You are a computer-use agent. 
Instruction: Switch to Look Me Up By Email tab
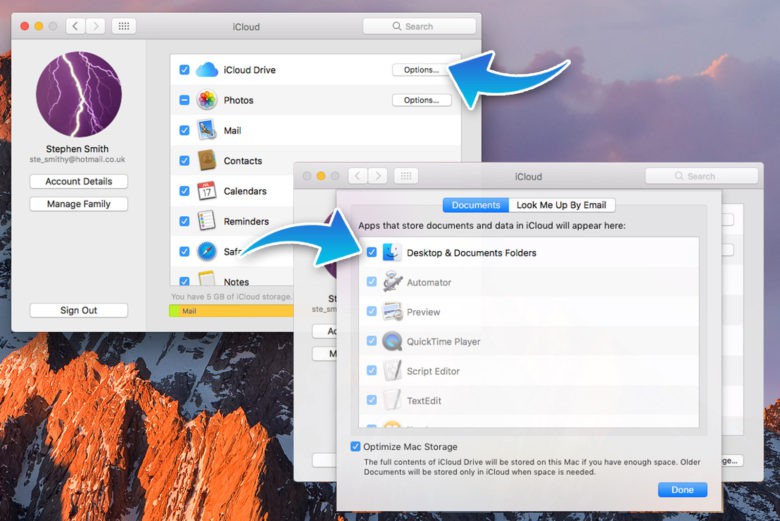point(562,205)
